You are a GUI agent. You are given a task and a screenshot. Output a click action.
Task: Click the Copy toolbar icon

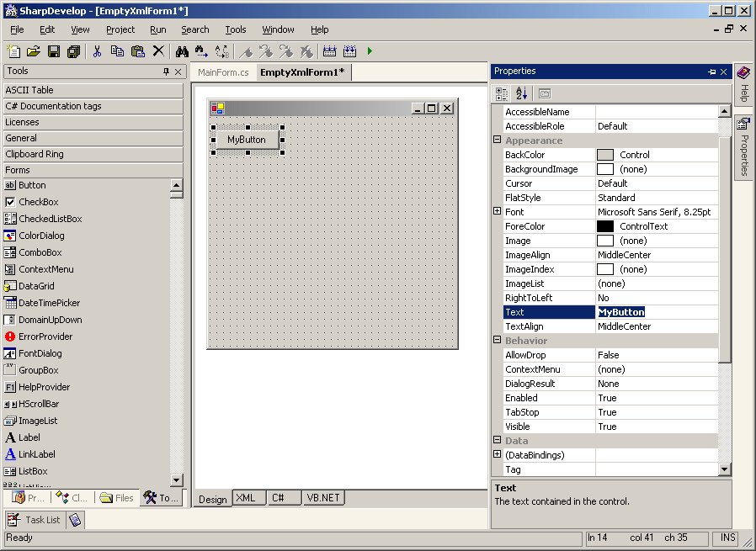click(x=117, y=51)
